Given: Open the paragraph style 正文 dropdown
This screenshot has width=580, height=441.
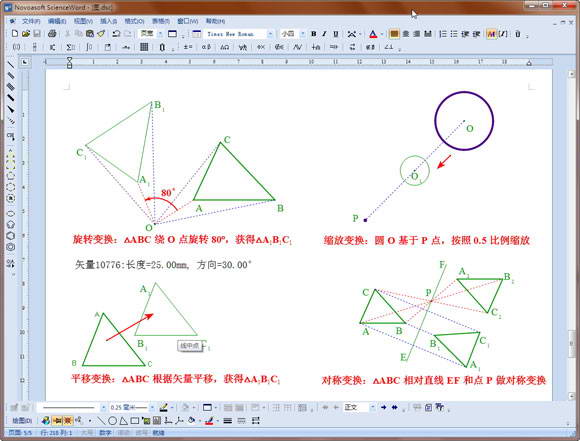Looking at the screenshot, I should pos(372,407).
